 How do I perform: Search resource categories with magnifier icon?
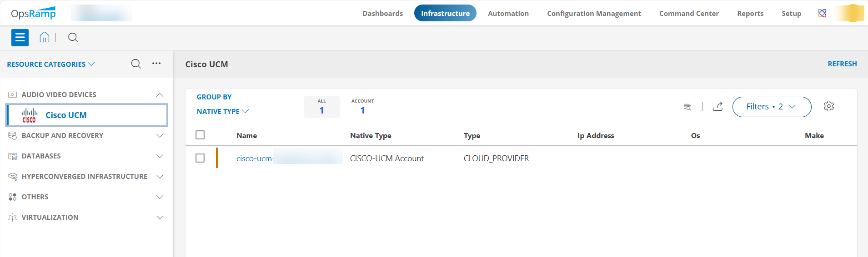[x=136, y=64]
